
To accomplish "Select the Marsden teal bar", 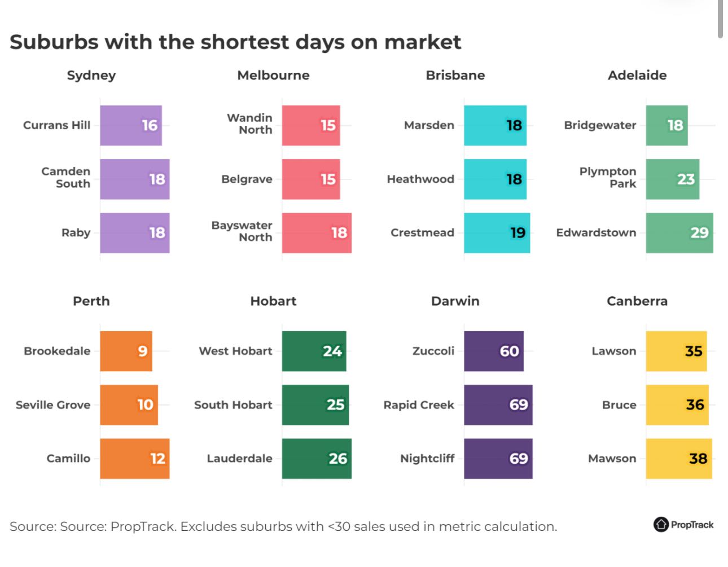I will tap(495, 125).
